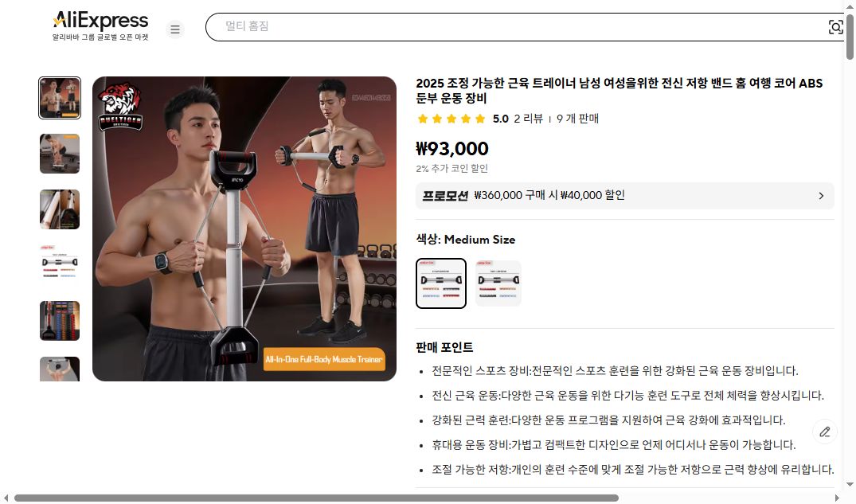Open the hamburger menu beside the logo
This screenshot has height=504, width=856.
[175, 29]
